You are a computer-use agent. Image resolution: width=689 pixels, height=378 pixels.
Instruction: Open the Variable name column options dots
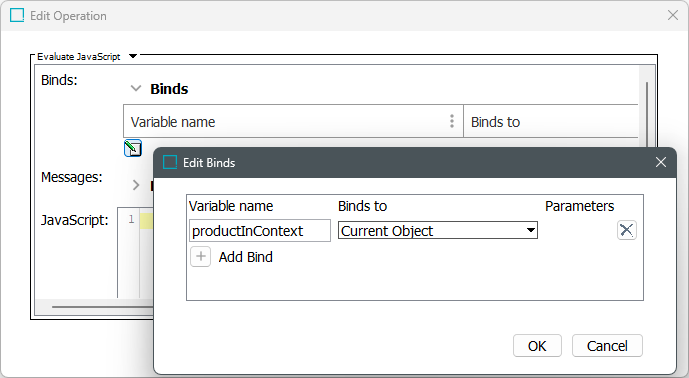click(452, 121)
